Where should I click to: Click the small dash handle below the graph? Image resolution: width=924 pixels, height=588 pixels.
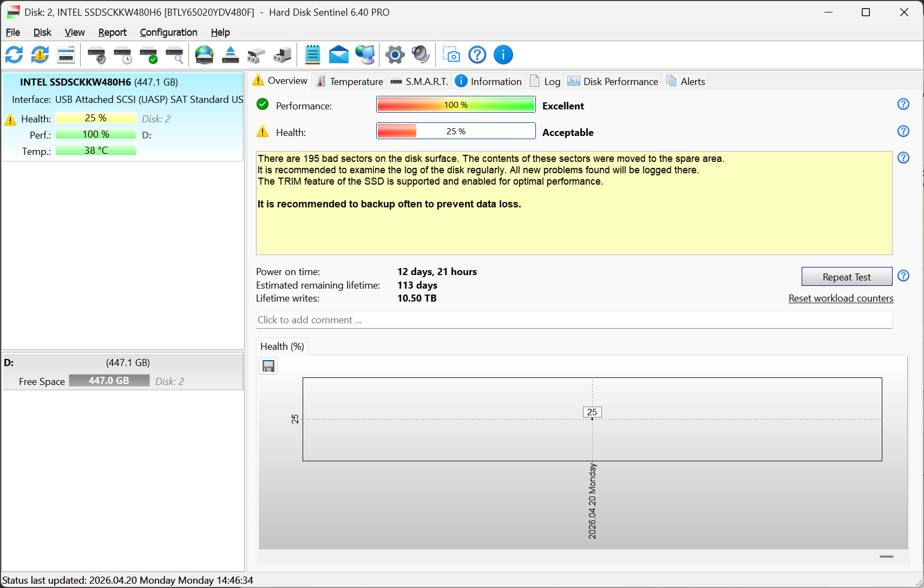(887, 557)
